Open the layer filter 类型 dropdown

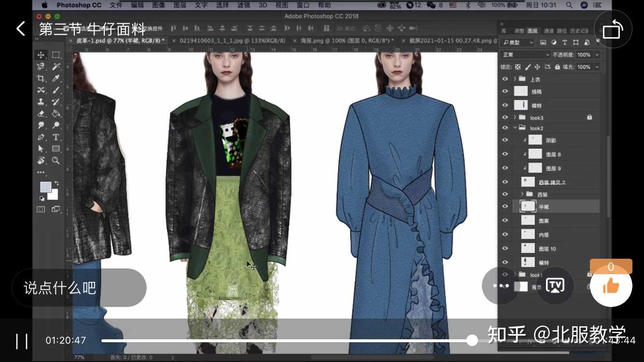coord(518,42)
